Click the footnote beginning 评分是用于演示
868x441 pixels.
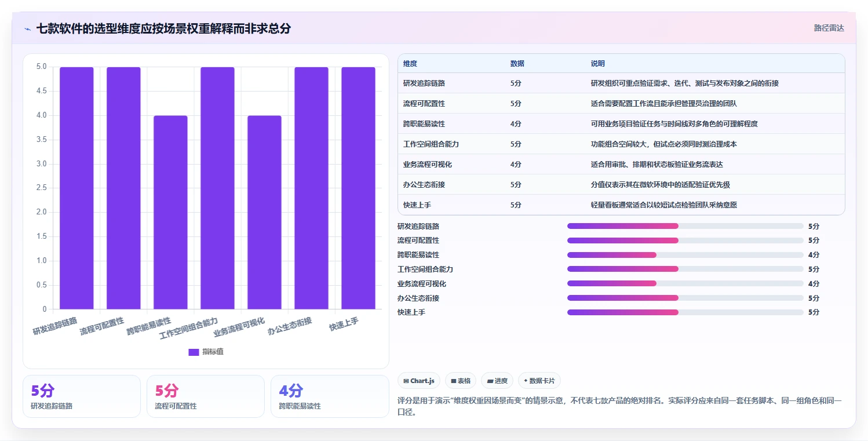(x=620, y=407)
